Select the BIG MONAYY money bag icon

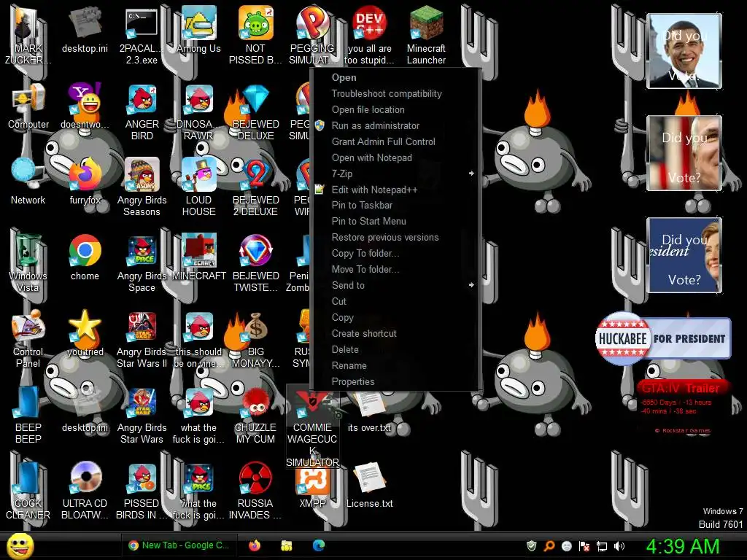coord(255,339)
